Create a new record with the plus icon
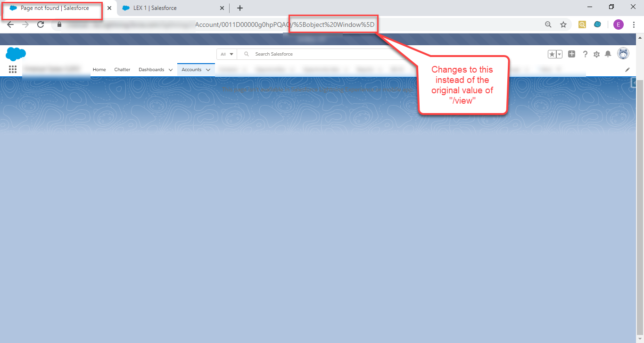 571,54
